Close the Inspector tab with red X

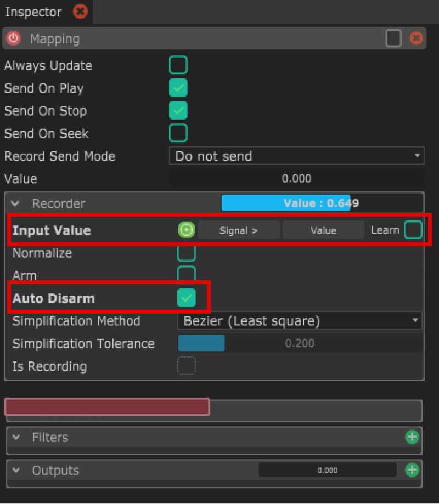80,12
